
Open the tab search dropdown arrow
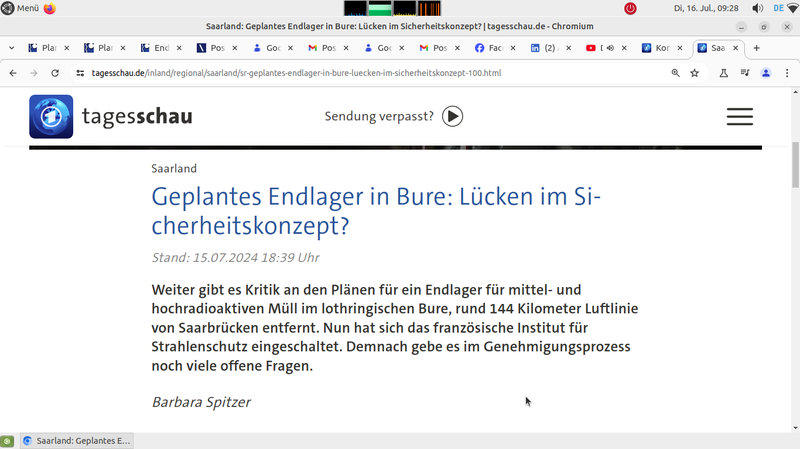click(x=11, y=48)
